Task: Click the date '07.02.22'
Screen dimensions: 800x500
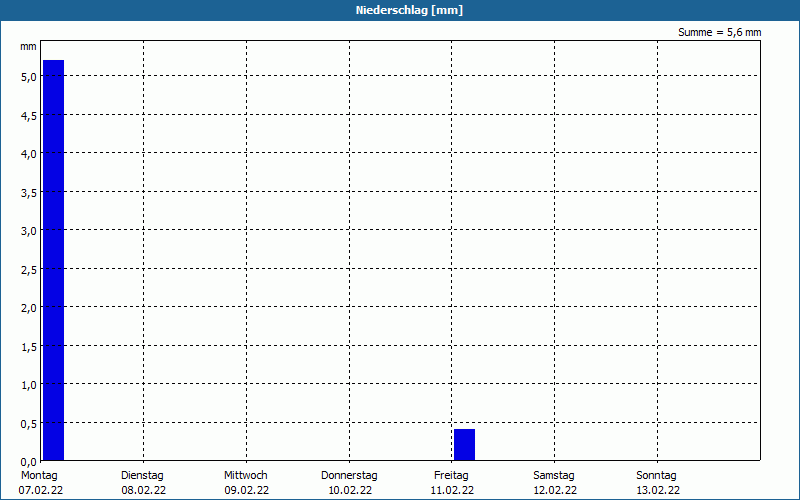Action: 41,490
